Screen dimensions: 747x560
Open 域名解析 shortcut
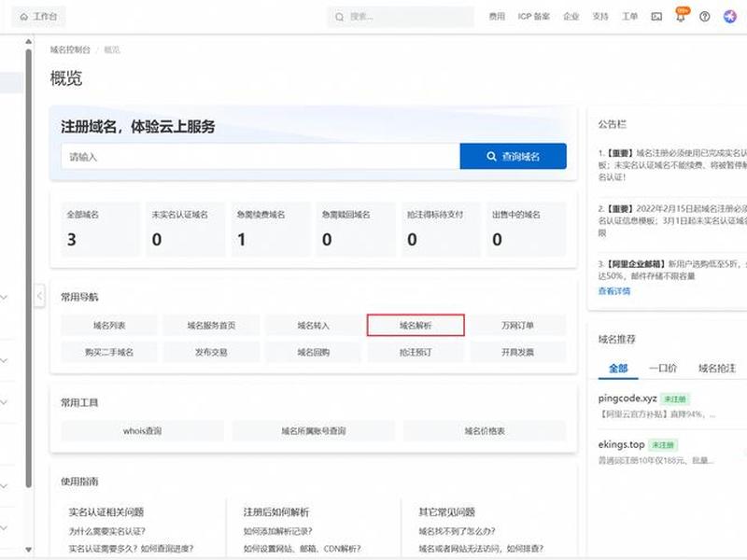point(416,325)
